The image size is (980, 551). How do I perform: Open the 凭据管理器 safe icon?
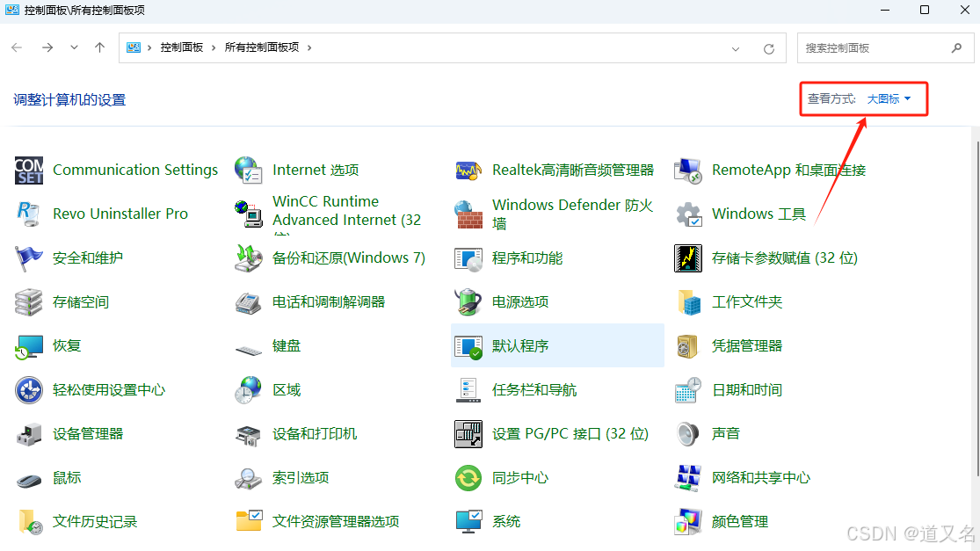(688, 346)
